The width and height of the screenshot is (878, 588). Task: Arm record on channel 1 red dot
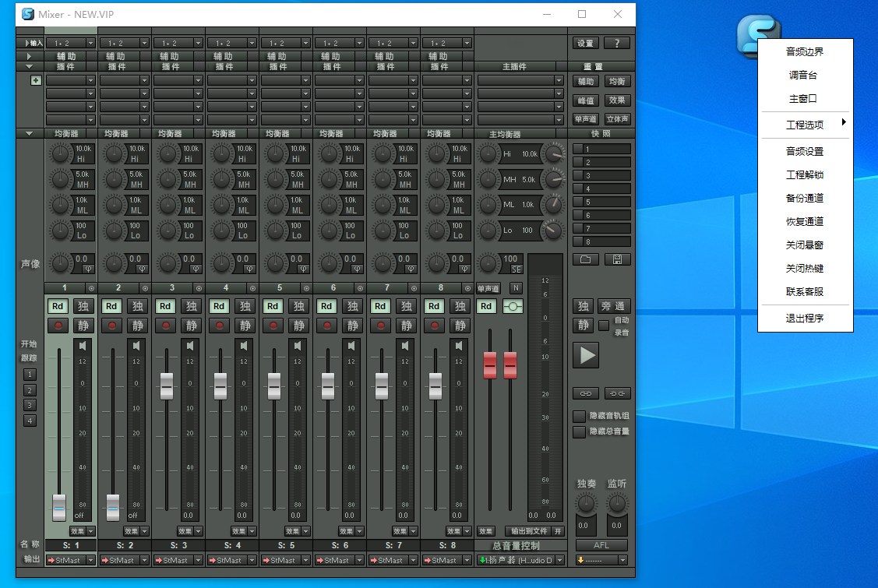(x=58, y=326)
